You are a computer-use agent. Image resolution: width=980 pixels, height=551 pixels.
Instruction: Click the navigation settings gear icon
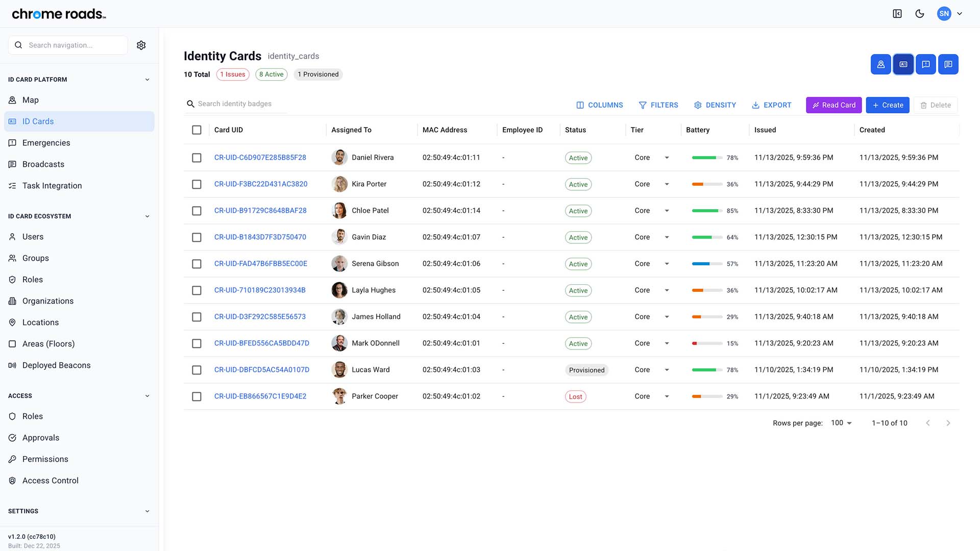[x=141, y=45]
